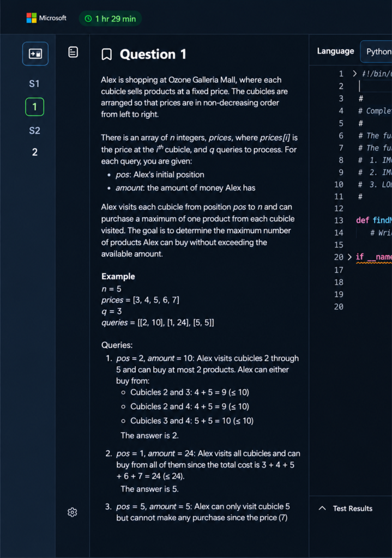Click line number 13 in the gutter
Screen dimensions: 392x558
point(339,221)
